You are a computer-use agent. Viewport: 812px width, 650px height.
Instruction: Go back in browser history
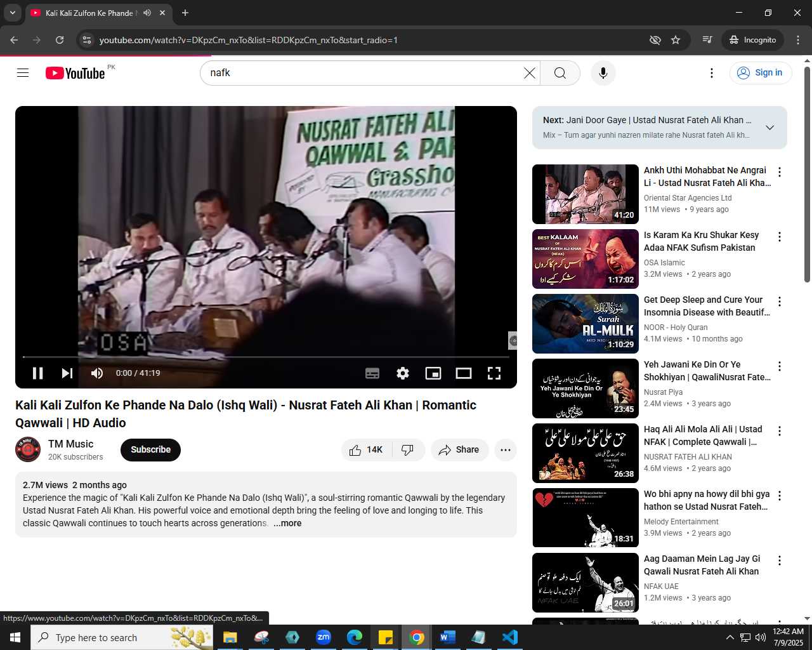point(14,40)
